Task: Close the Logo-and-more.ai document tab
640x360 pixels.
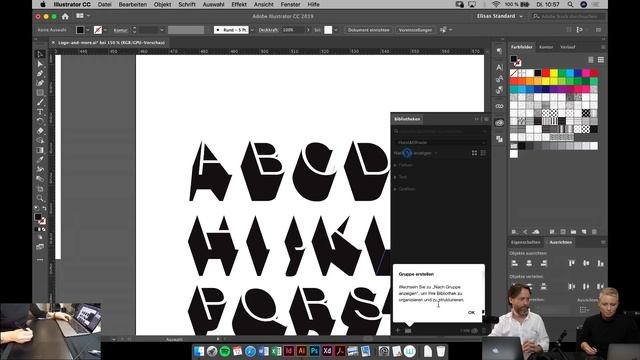Action: tap(53, 42)
